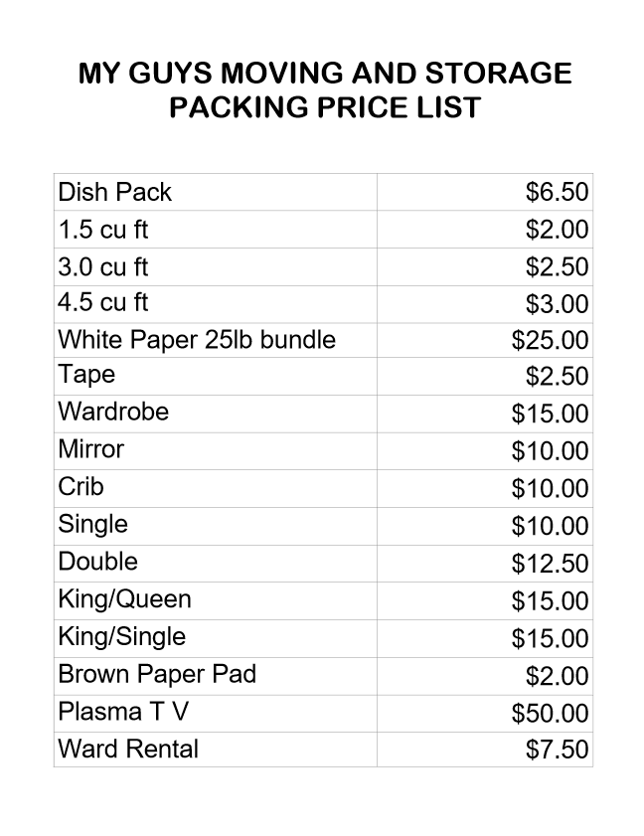Click the Wardrobe cell
Screen dimensions: 644x836
coord(216,414)
